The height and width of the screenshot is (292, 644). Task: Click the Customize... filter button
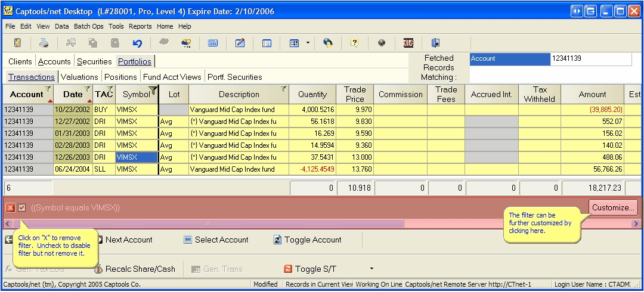(x=614, y=207)
